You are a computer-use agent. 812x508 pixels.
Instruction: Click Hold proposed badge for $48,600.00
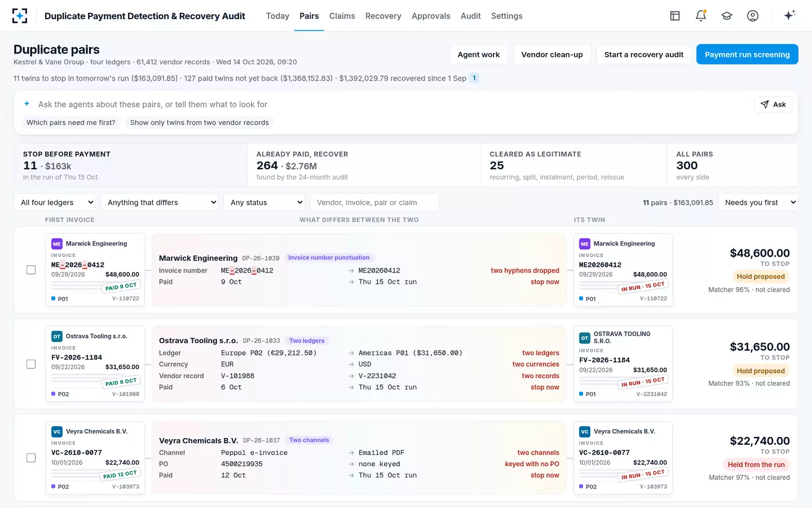click(761, 277)
